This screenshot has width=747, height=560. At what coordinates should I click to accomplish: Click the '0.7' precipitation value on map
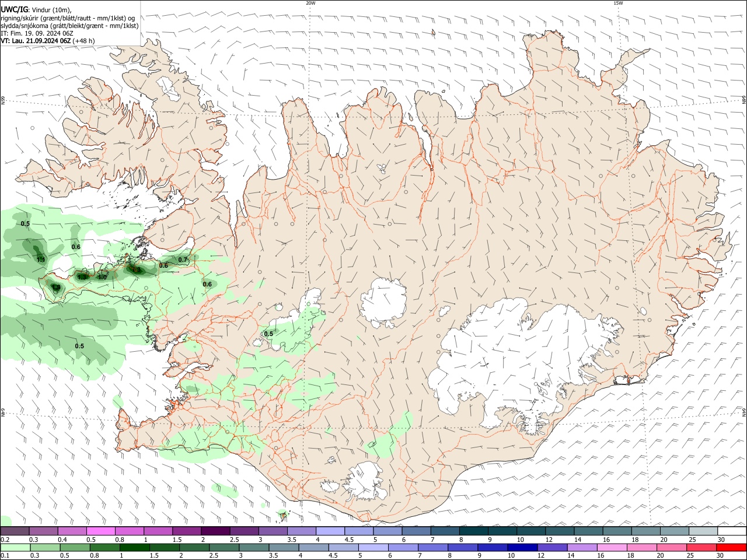click(x=183, y=260)
